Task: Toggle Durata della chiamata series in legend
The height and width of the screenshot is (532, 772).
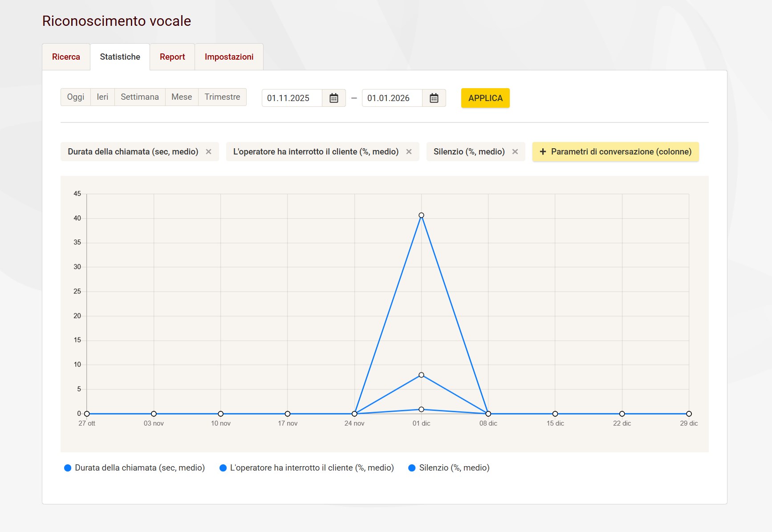Action: click(x=134, y=468)
